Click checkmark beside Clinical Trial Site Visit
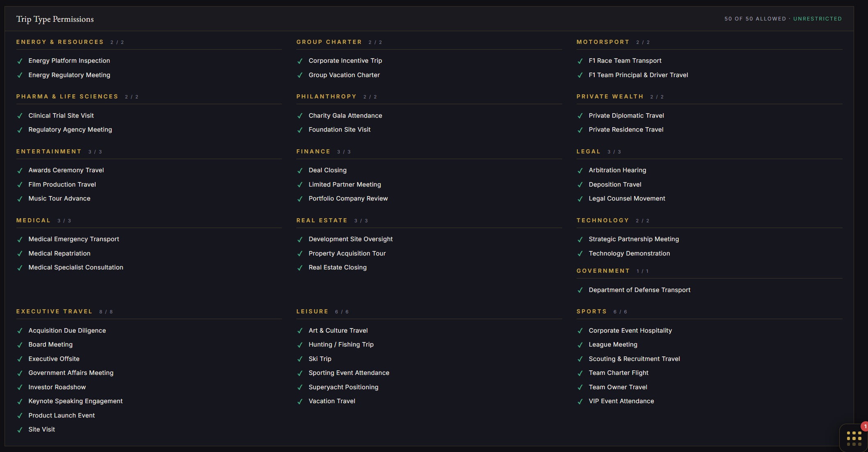The image size is (868, 452). coord(20,116)
